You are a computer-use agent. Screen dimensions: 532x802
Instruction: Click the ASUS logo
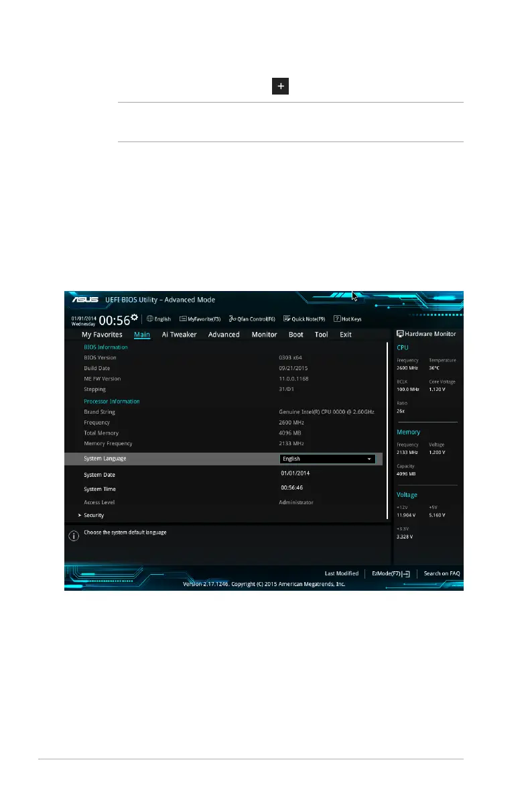[85, 300]
